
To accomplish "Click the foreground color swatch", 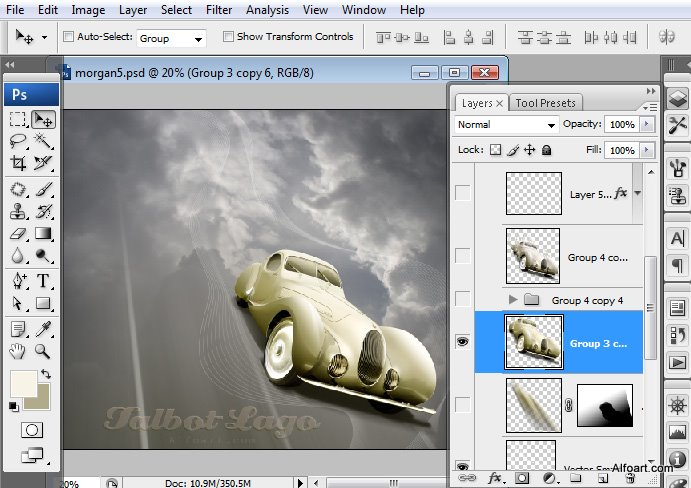I will [x=21, y=384].
